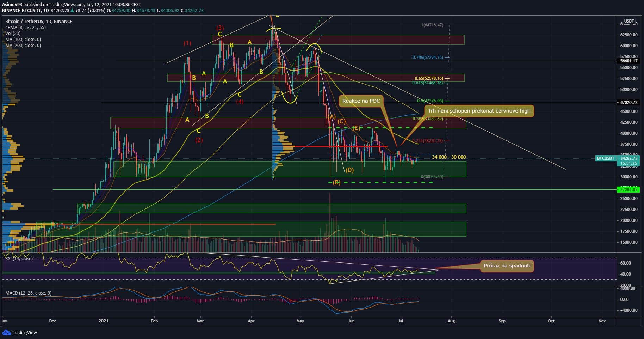Image resolution: width=644 pixels, height=339 pixels.
Task: Click the 56601.17 price level tag
Action: 629,61
